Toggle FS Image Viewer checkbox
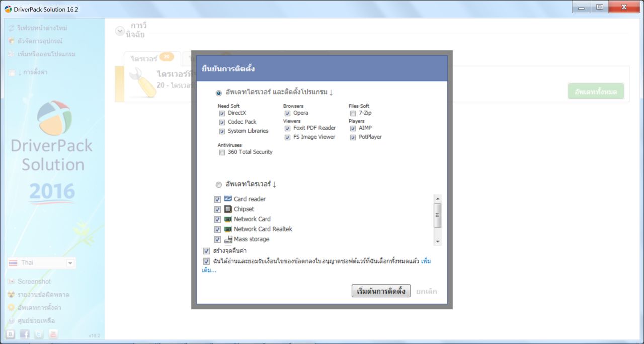Image resolution: width=644 pixels, height=344 pixels. (x=287, y=137)
